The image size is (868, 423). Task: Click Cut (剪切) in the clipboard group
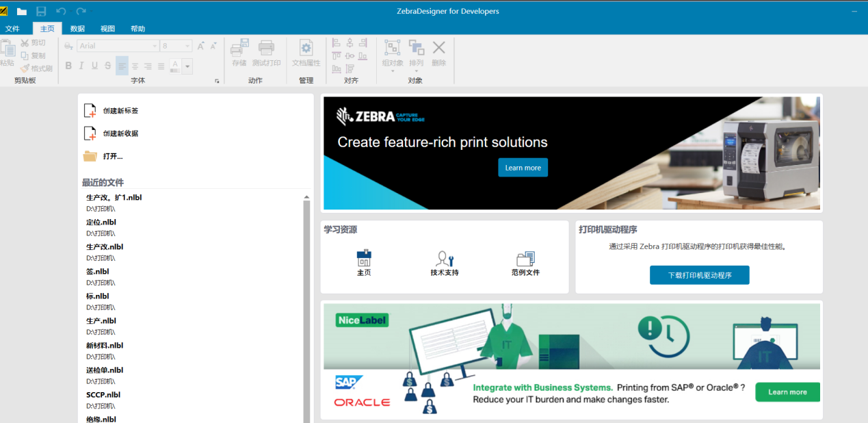click(x=34, y=43)
